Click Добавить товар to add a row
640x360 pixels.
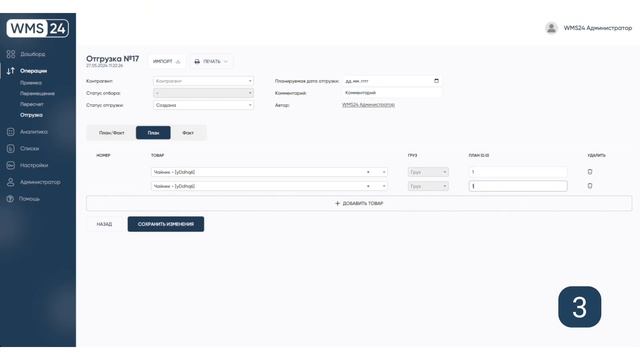click(x=359, y=203)
